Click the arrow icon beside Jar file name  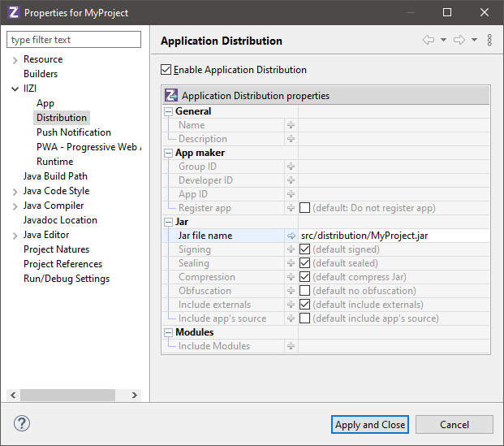click(x=291, y=236)
